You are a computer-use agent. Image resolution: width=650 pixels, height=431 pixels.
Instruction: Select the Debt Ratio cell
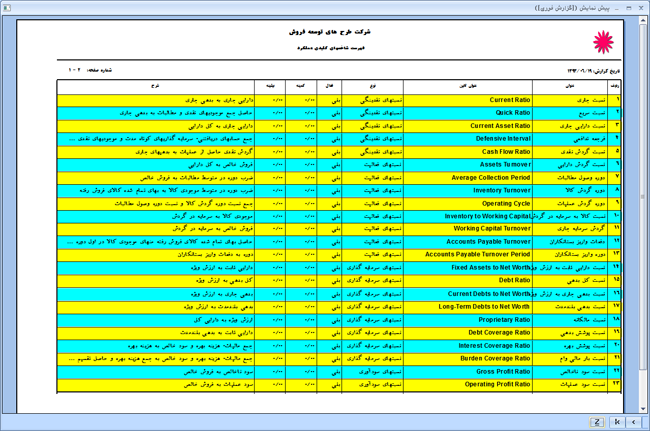click(x=468, y=280)
